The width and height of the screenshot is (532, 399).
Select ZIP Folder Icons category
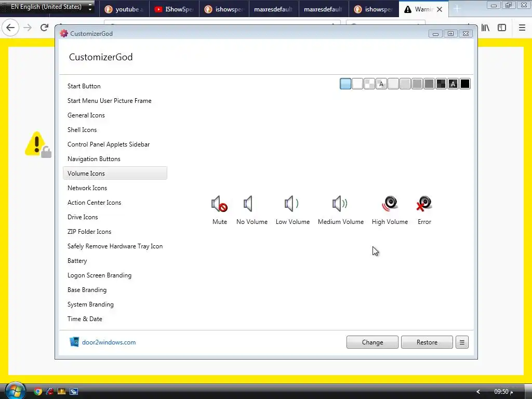pos(115,232)
